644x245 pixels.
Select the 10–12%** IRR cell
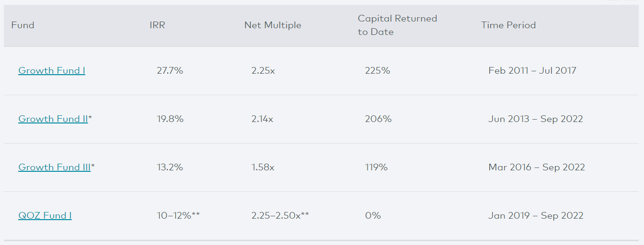tap(178, 216)
